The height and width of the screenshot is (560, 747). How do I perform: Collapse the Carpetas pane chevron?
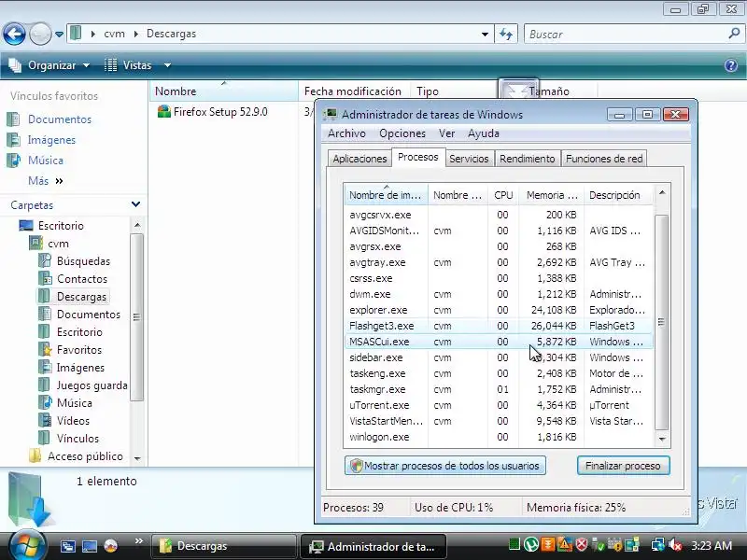[x=135, y=204]
